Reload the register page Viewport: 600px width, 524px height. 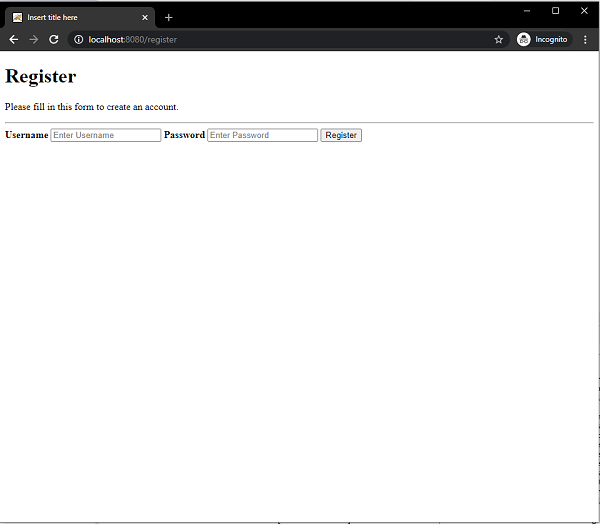(x=54, y=39)
